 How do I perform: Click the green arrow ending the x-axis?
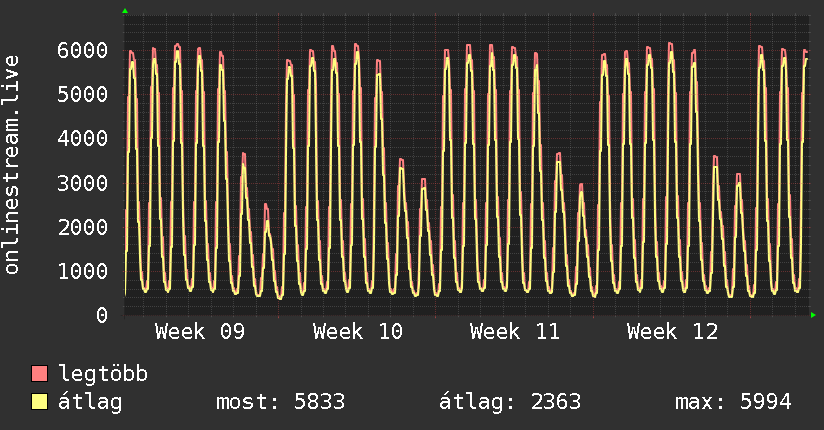814,315
